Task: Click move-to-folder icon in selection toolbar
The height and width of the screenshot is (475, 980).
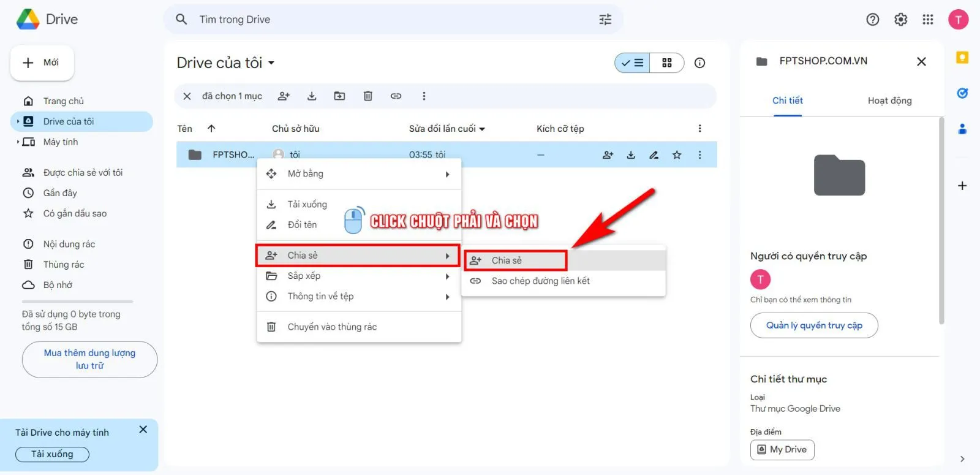Action: (x=339, y=96)
